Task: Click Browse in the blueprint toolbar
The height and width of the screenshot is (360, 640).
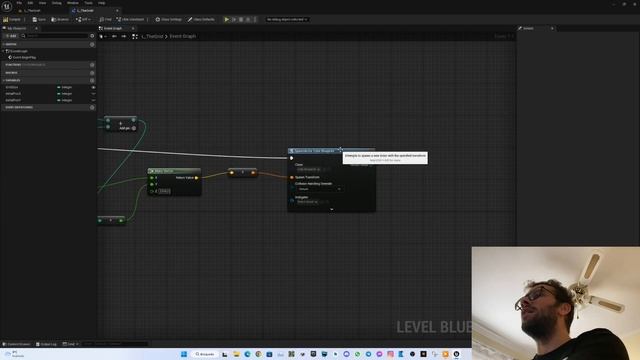Action: (x=60, y=19)
